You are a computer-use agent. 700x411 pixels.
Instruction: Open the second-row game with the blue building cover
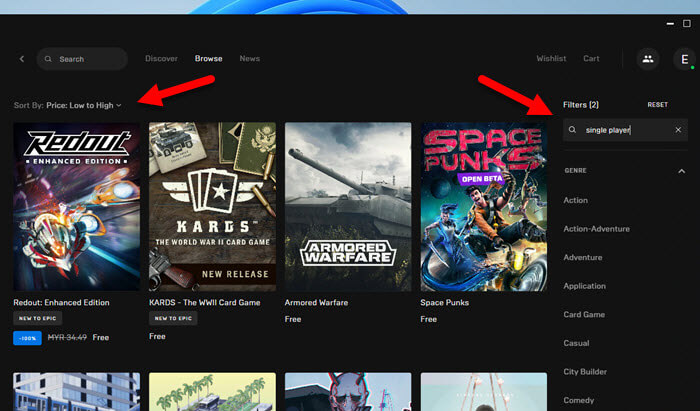[77, 392]
